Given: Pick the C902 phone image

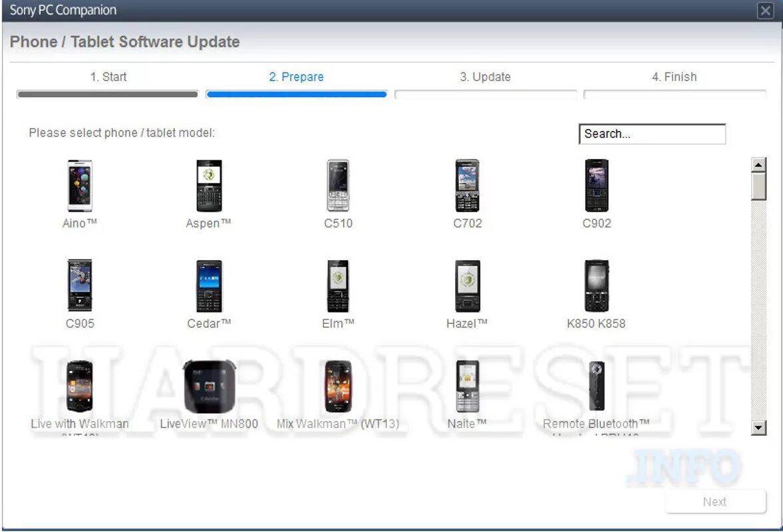Looking at the screenshot, I should [x=597, y=186].
